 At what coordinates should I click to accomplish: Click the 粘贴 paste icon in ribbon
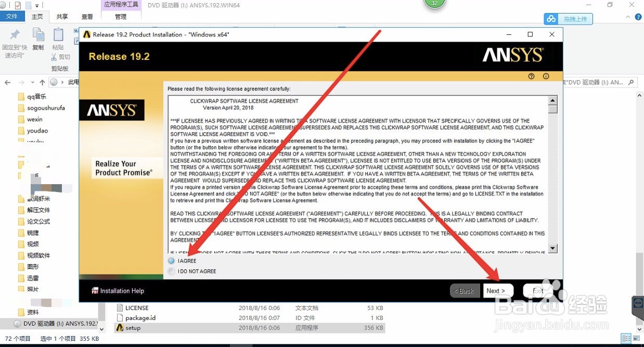pos(58,35)
